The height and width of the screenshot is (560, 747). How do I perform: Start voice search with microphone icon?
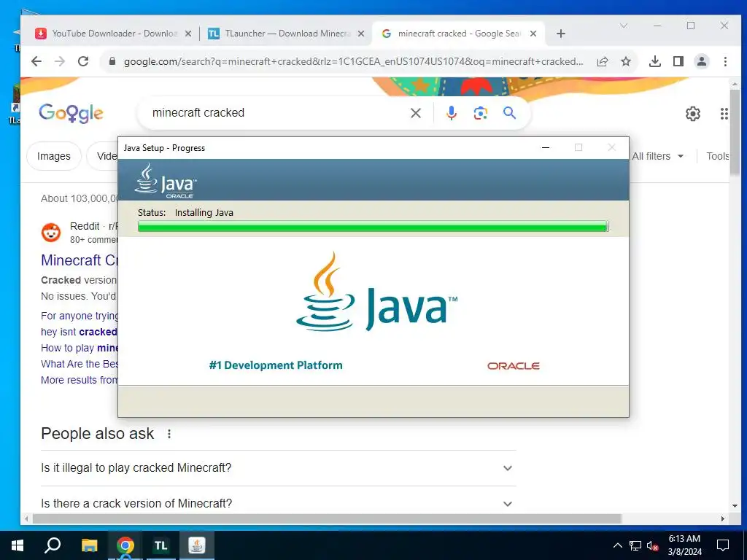click(451, 113)
